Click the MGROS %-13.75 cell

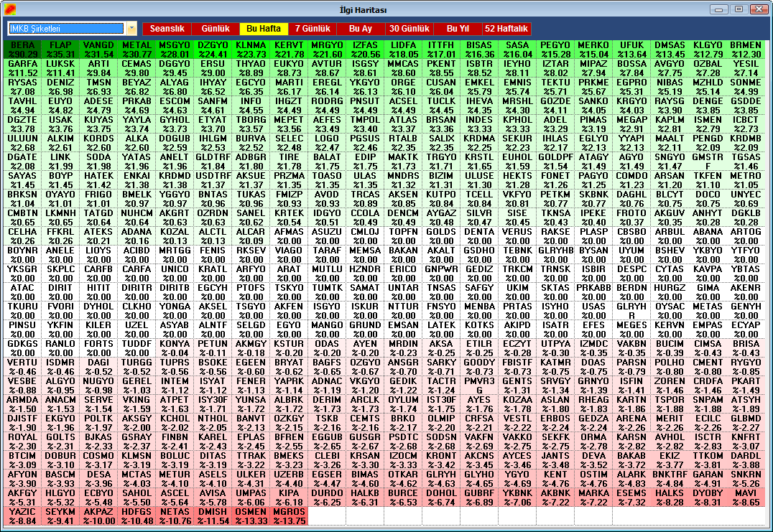coord(289,516)
